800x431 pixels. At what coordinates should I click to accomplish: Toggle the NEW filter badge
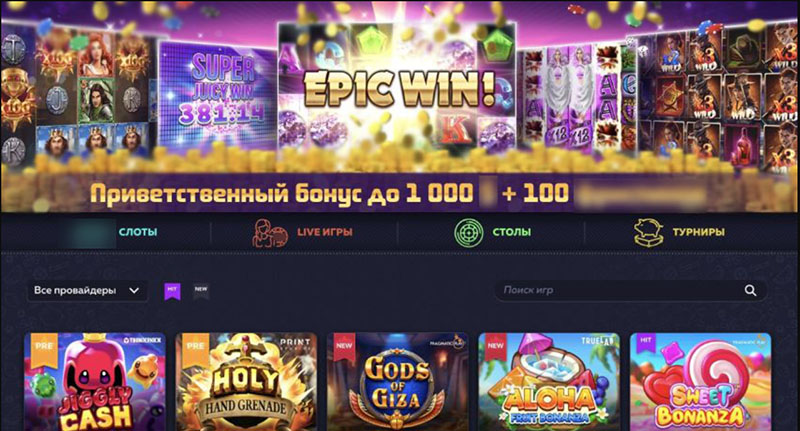point(201,291)
